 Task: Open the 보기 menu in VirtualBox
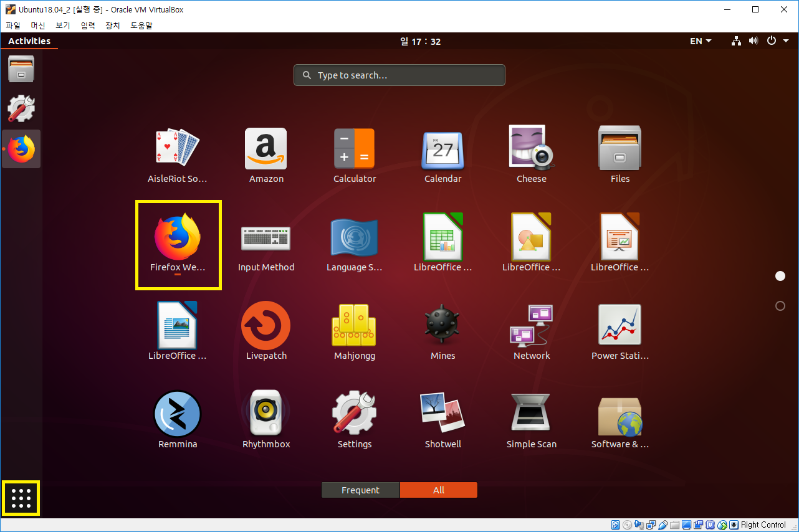click(63, 26)
